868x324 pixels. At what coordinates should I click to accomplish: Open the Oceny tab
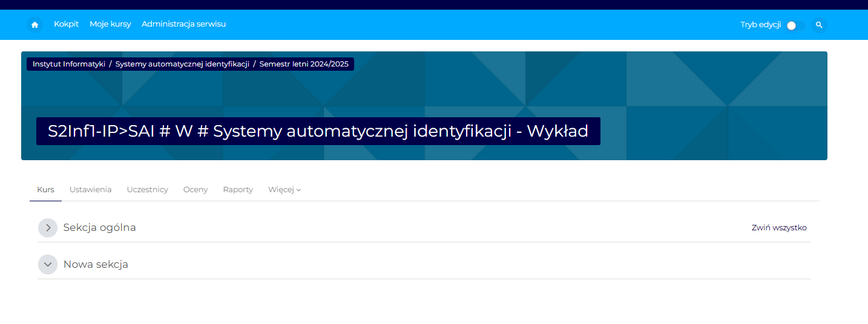click(x=196, y=190)
